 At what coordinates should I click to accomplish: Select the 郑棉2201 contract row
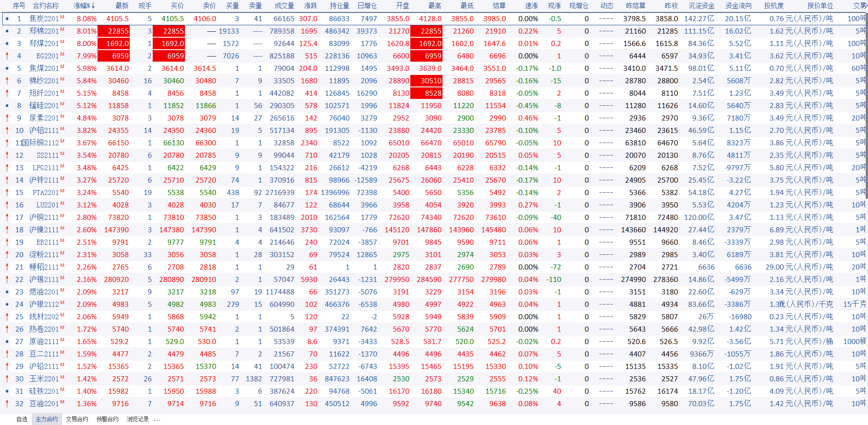434,31
